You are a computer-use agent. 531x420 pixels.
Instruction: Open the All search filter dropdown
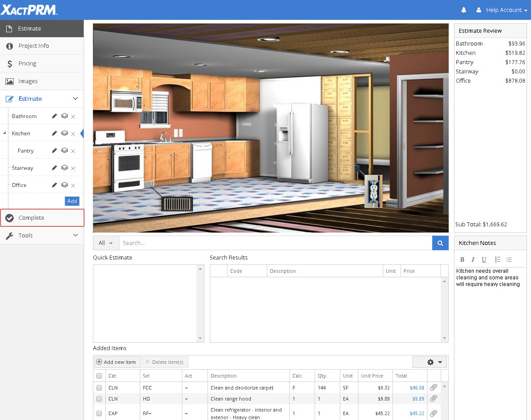coord(106,243)
